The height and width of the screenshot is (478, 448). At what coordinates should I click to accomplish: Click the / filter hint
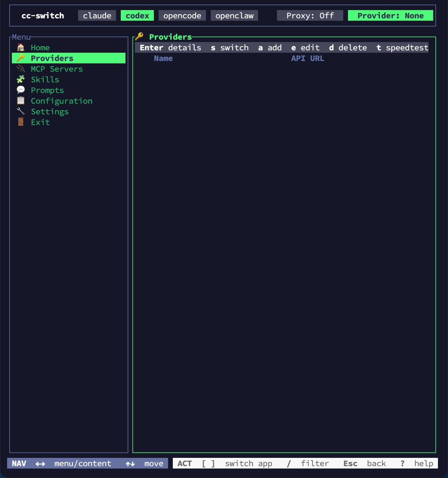tap(308, 463)
